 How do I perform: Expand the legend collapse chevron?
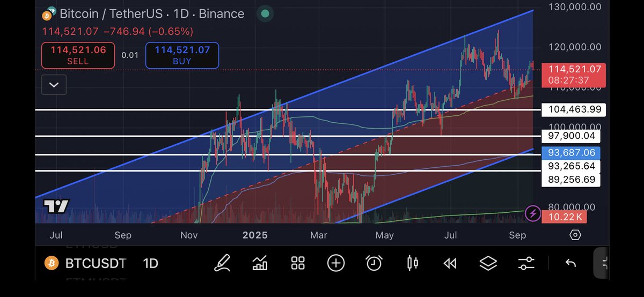pos(54,85)
